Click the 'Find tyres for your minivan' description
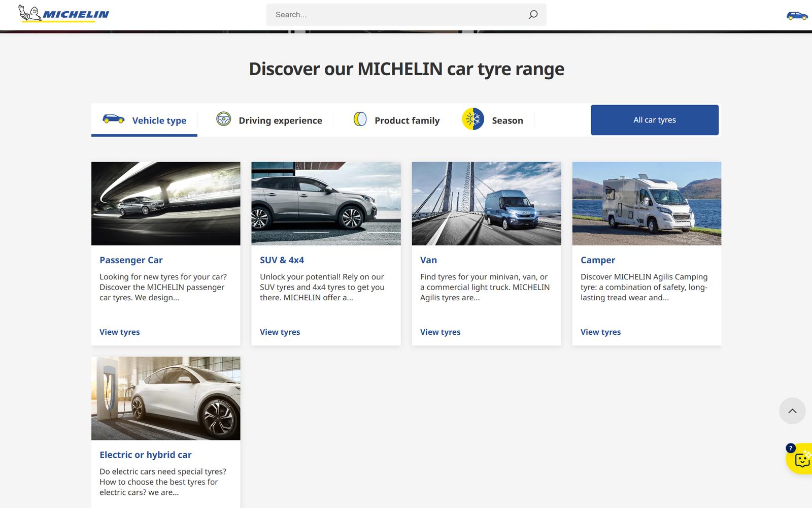 pyautogui.click(x=485, y=287)
